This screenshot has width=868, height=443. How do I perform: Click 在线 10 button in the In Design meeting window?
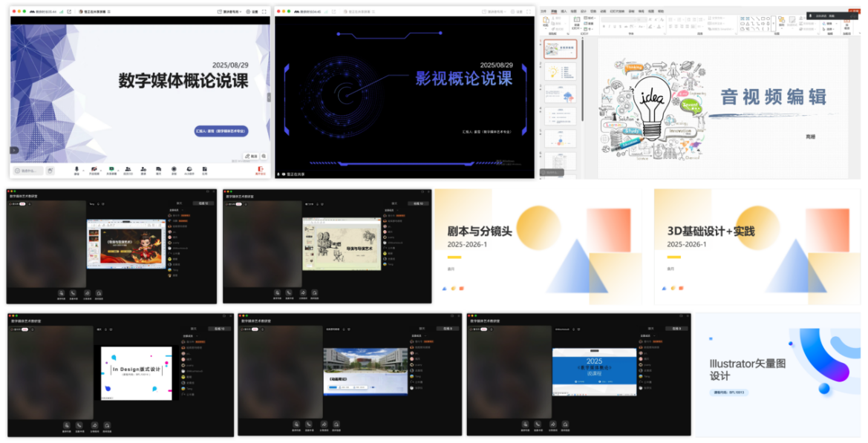click(219, 328)
